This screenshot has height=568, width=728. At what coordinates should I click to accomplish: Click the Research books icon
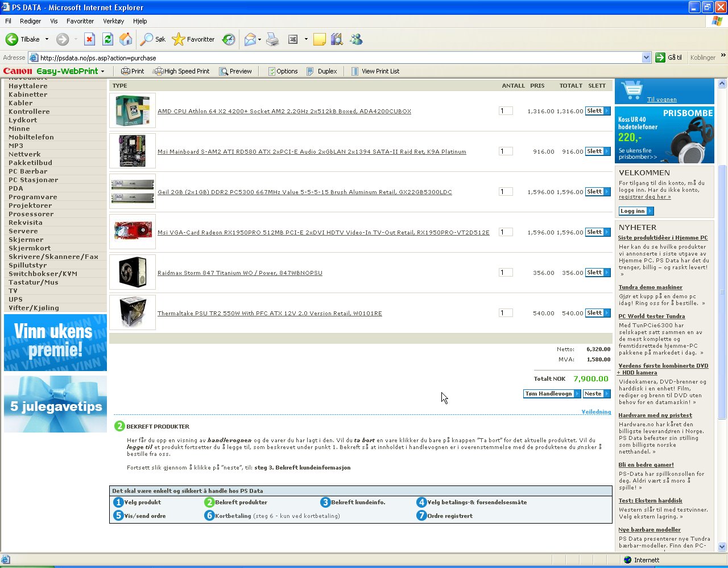coord(337,39)
